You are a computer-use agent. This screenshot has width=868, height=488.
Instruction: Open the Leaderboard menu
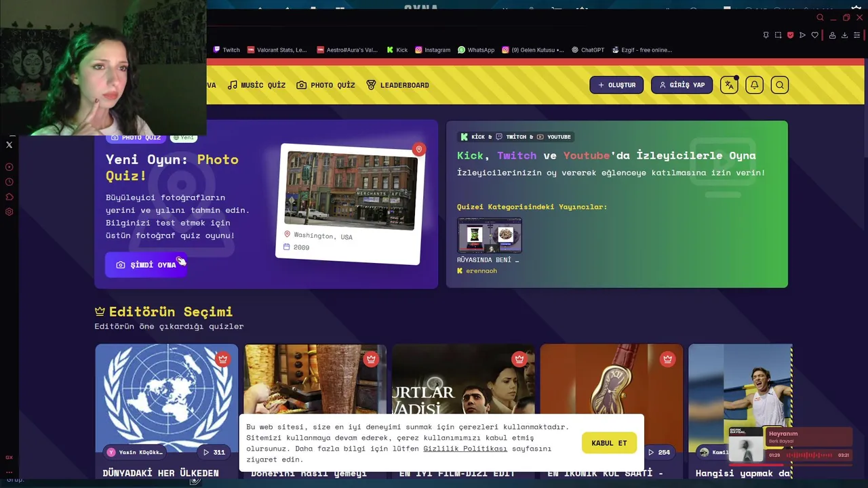pos(397,85)
